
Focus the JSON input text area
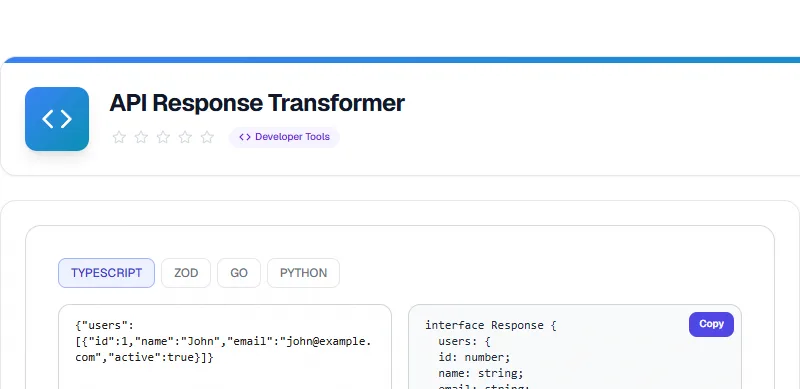tap(225, 347)
